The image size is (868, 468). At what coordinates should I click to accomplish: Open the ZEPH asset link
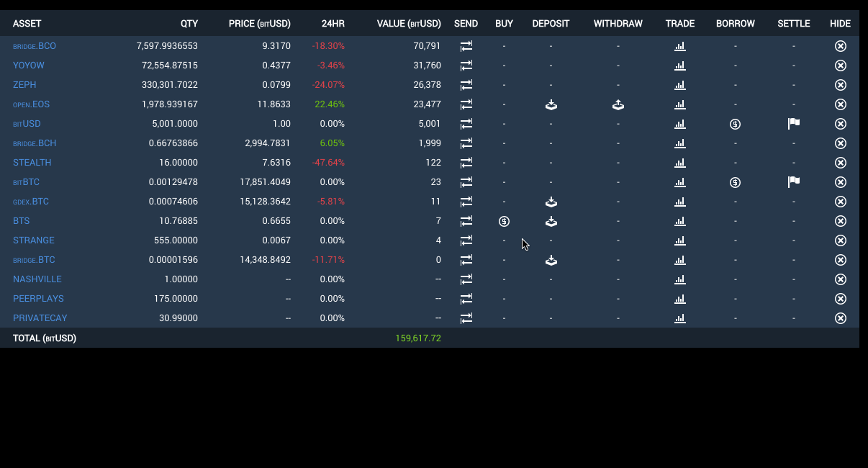click(24, 85)
